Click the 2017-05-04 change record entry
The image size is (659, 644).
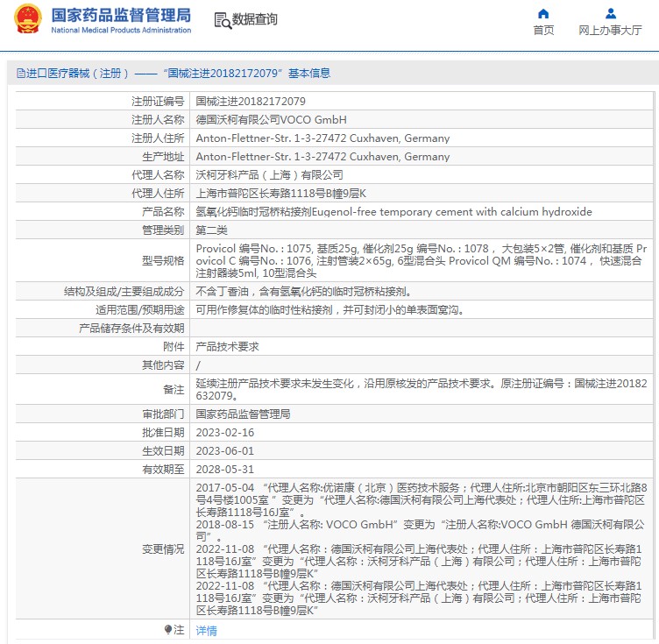(x=422, y=500)
